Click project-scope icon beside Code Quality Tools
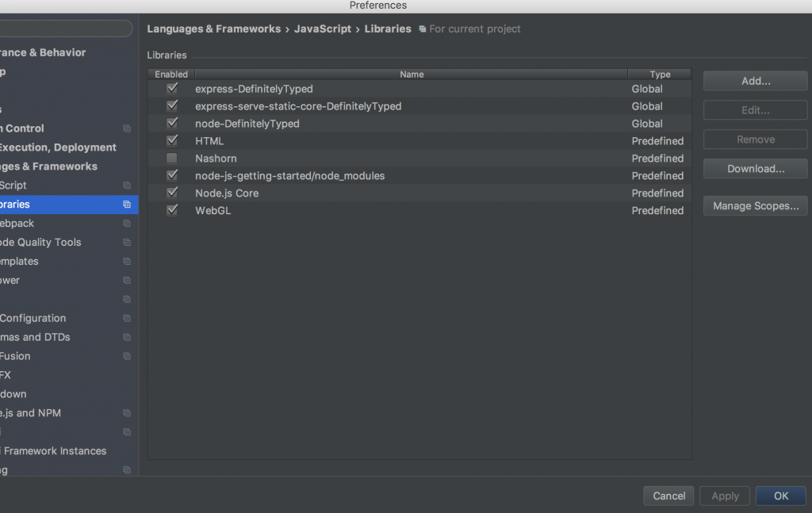The height and width of the screenshot is (513, 812). tap(126, 243)
